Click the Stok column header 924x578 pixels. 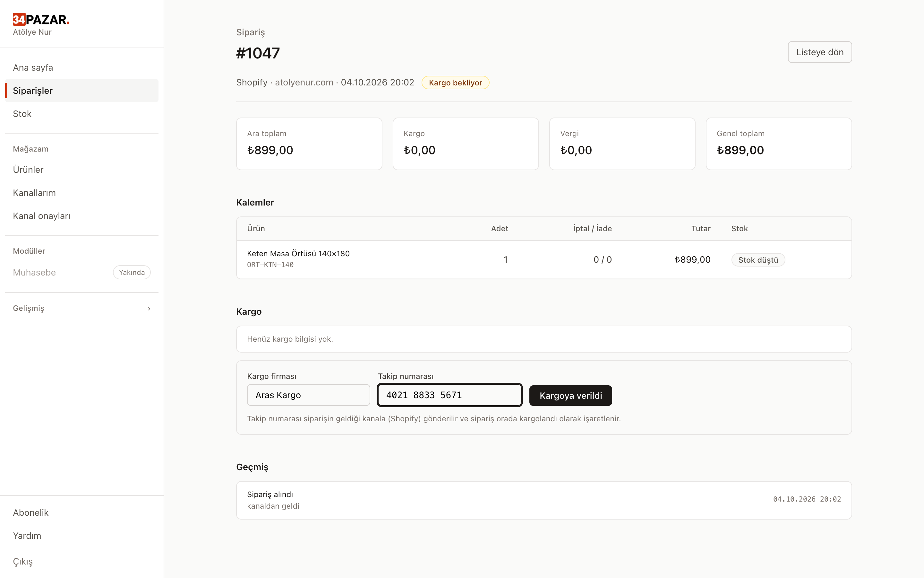[740, 229]
